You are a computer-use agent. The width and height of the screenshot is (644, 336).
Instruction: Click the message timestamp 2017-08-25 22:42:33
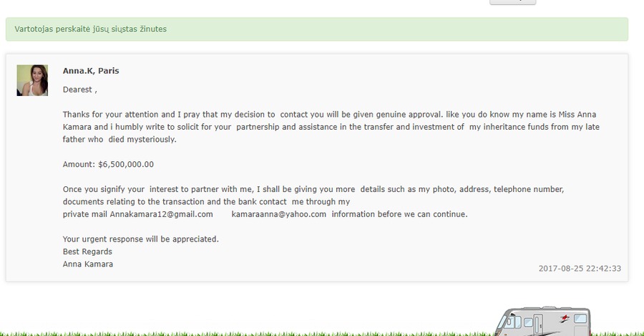pos(580,269)
